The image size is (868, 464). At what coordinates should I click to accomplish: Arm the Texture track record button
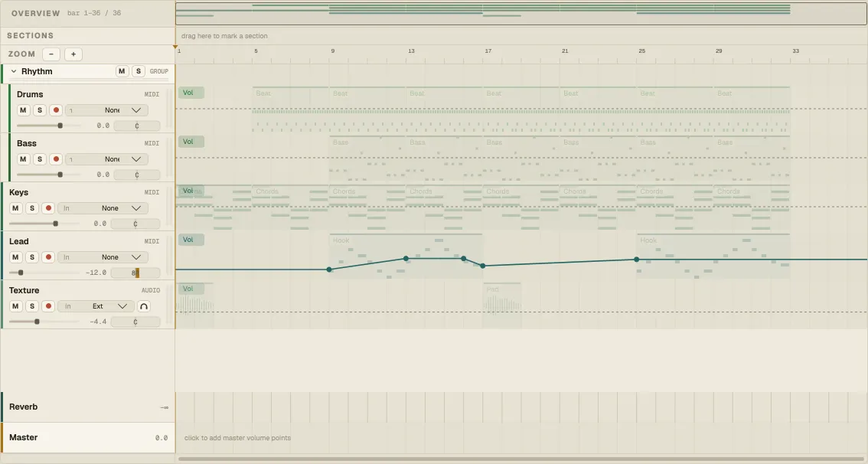(x=48, y=306)
